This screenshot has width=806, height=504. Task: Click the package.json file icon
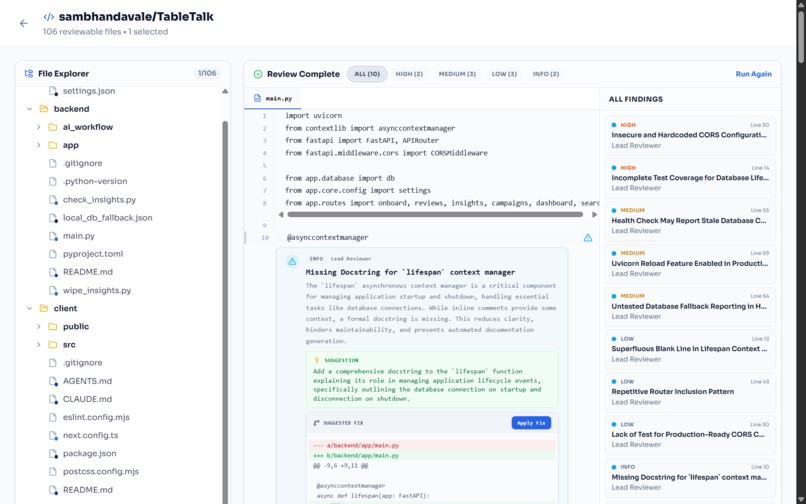53,454
